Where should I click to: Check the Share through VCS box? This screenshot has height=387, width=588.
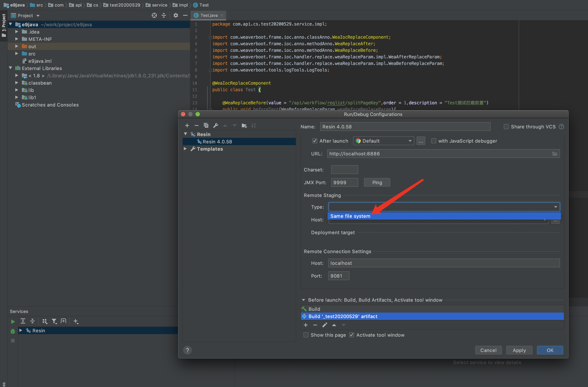pos(506,127)
